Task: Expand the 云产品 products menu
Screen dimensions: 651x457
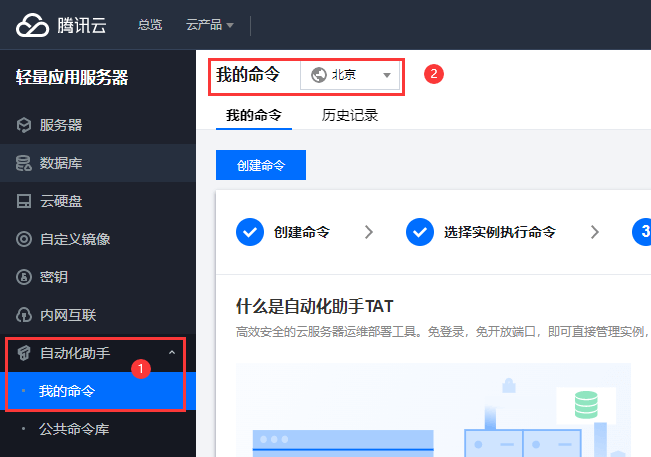Action: click(210, 25)
